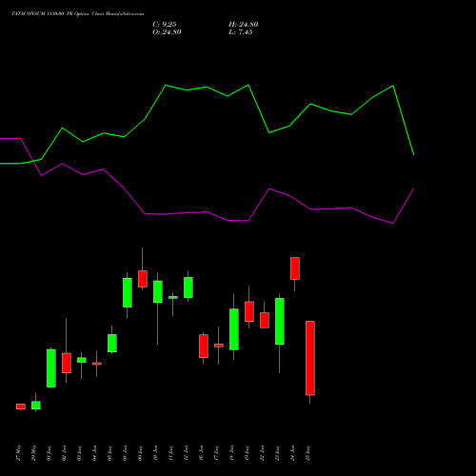
Task: Click the 27 May date label
Action: 18,453
